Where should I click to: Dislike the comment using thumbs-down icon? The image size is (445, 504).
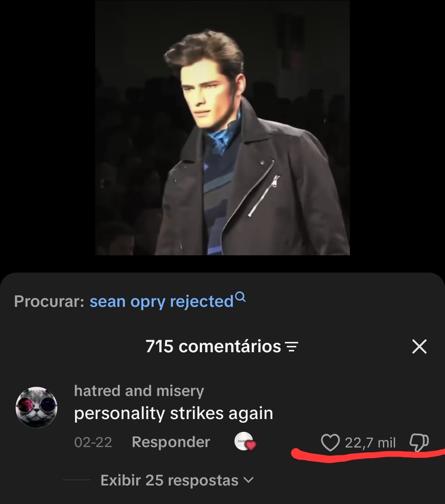[x=419, y=443]
